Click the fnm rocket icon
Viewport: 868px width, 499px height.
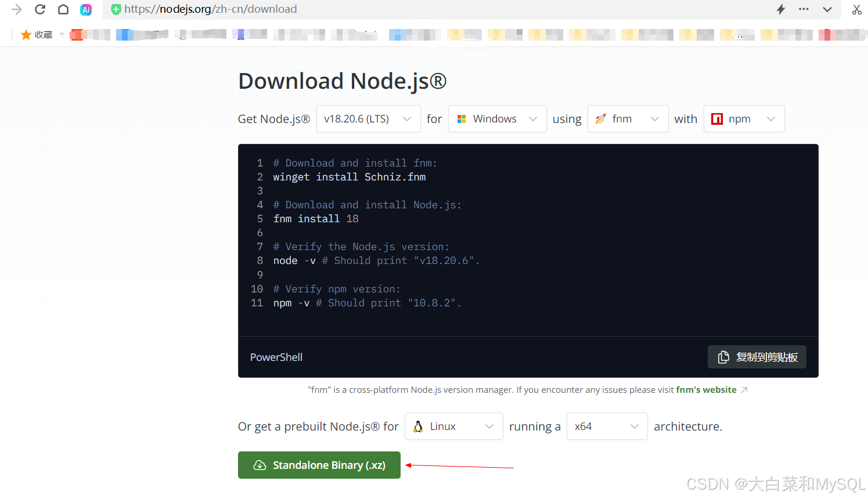[x=601, y=119]
